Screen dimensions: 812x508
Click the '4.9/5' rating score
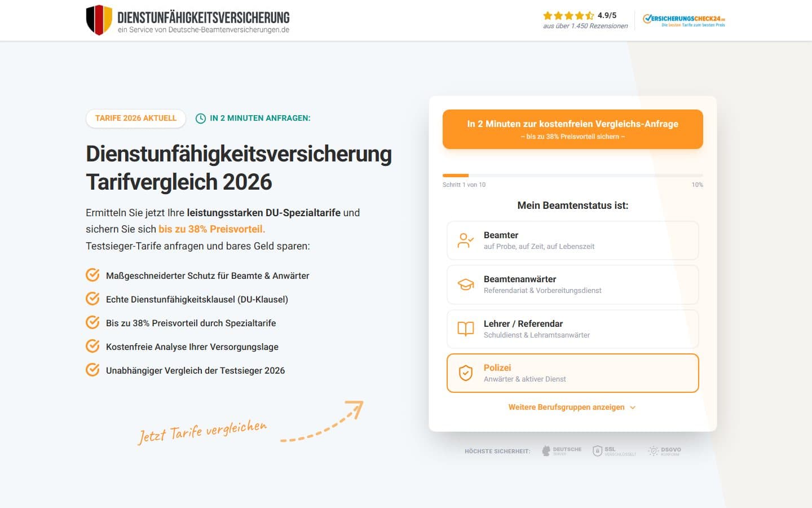click(607, 16)
